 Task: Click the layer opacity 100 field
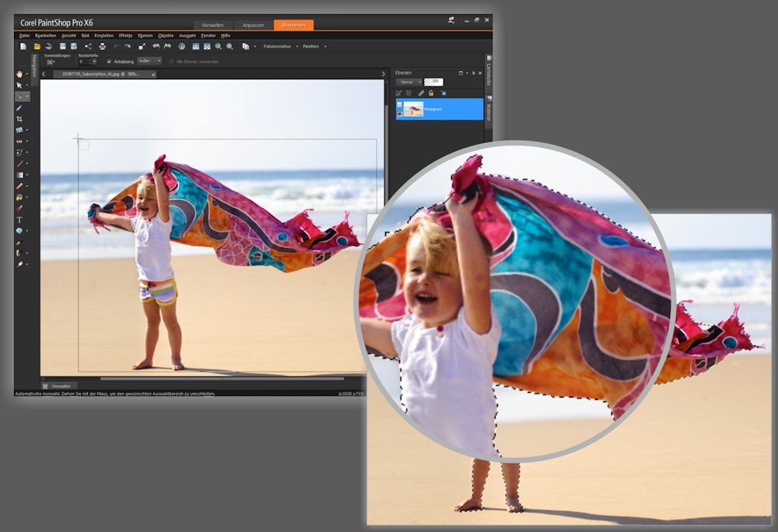[433, 82]
